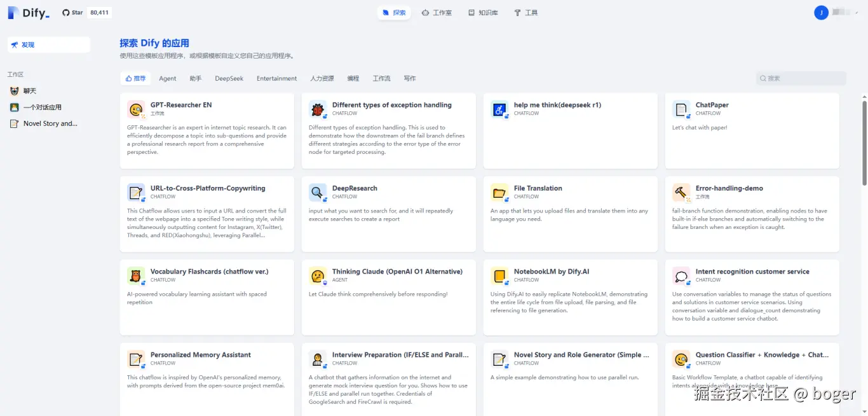Click the Vocabulary Flashcards owl icon
This screenshot has width=868, height=416.
pyautogui.click(x=136, y=276)
